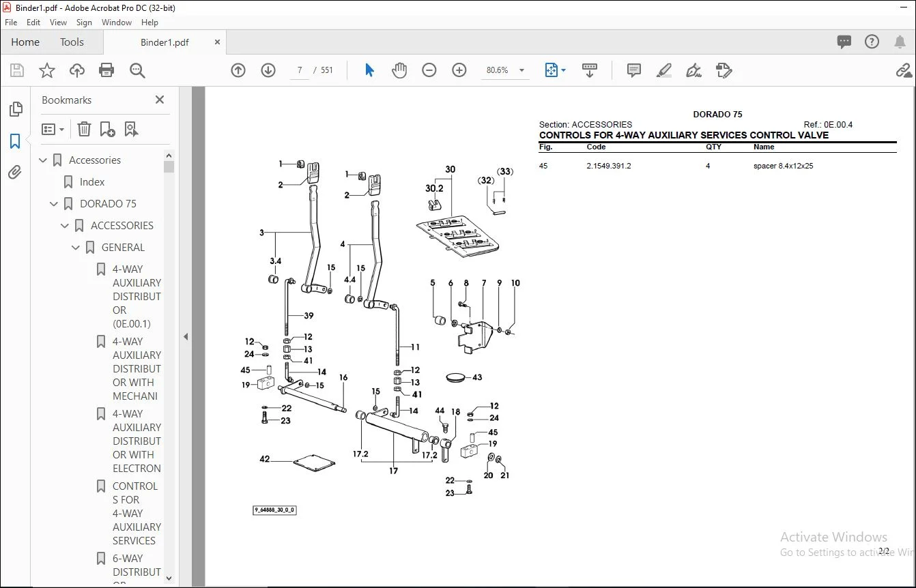The image size is (916, 588).
Task: Zoom out with the minus button
Action: 429,70
